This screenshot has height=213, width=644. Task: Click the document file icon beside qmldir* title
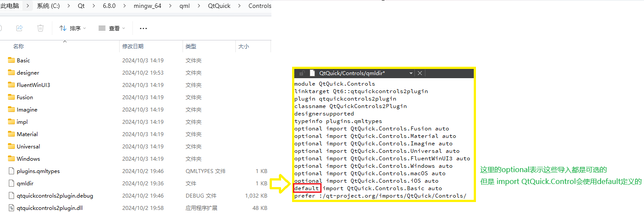point(312,73)
